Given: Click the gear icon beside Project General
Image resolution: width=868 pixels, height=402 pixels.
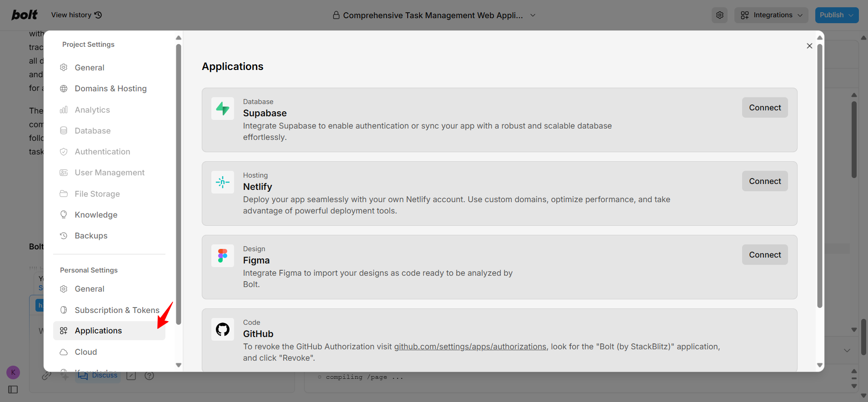Looking at the screenshot, I should click(x=64, y=67).
